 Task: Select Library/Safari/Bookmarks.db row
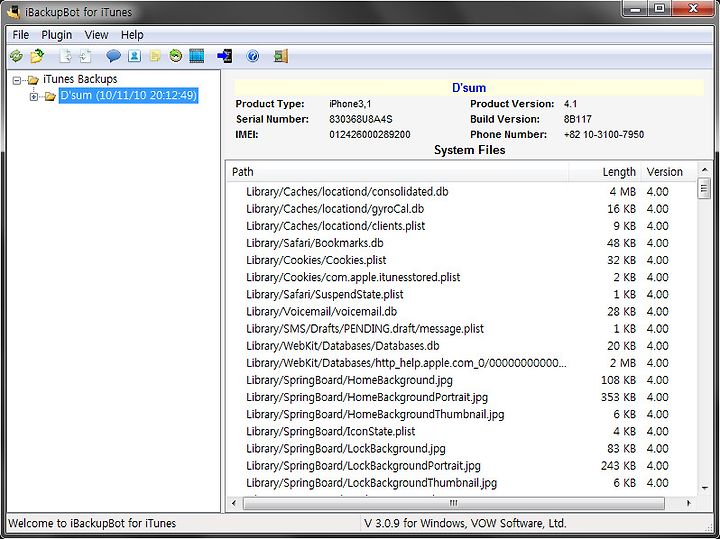click(x=461, y=243)
